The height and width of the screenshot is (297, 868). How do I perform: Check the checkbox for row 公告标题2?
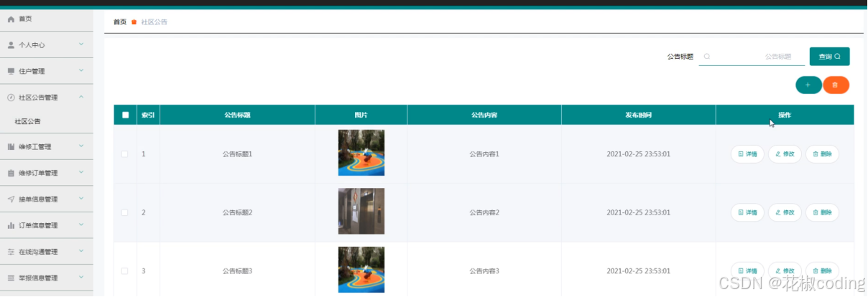(x=125, y=212)
